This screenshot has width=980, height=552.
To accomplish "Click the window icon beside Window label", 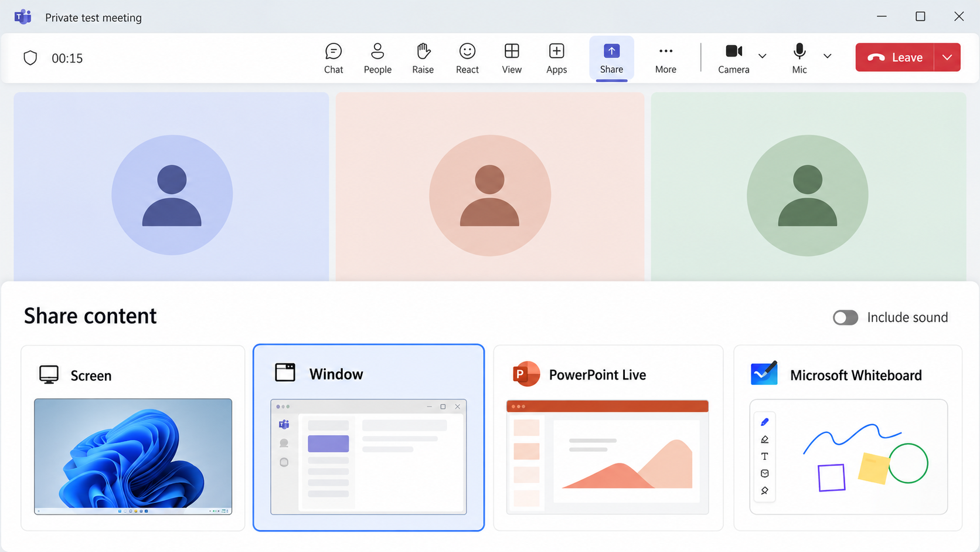I will (x=285, y=372).
